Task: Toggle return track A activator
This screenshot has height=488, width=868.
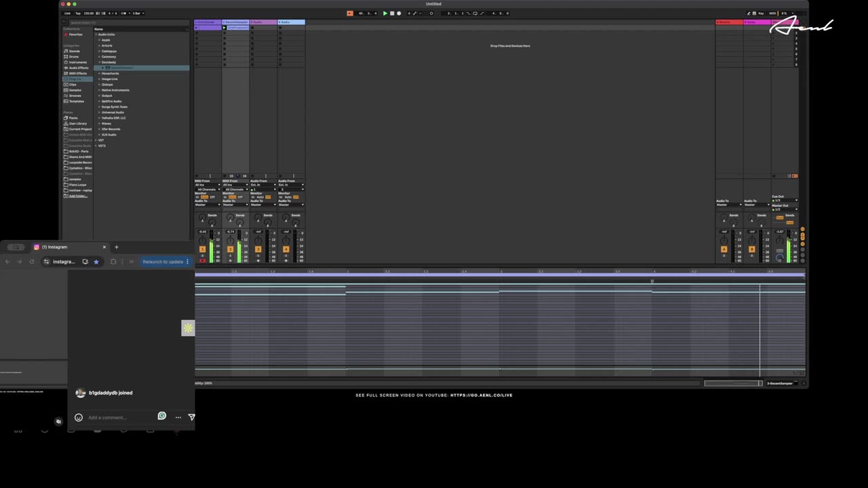Action: pyautogui.click(x=724, y=249)
